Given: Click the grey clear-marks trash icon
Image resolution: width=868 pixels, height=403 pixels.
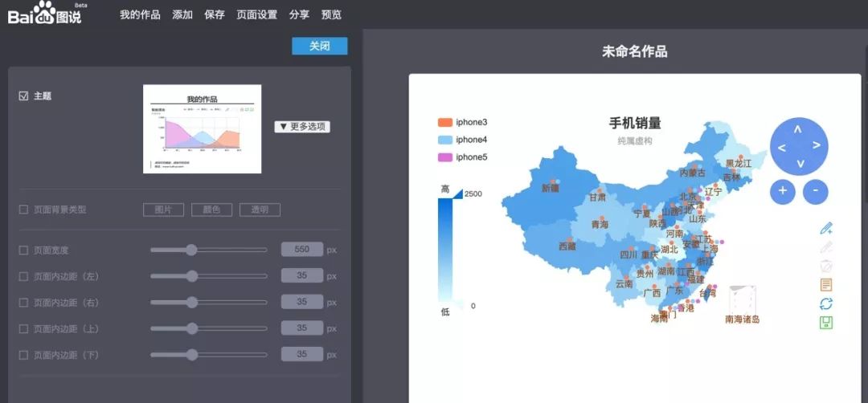Looking at the screenshot, I should (826, 266).
